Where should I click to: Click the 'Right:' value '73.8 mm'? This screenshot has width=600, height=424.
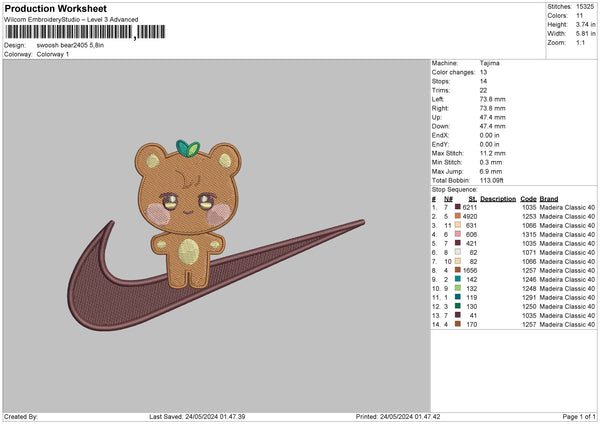[x=492, y=108]
